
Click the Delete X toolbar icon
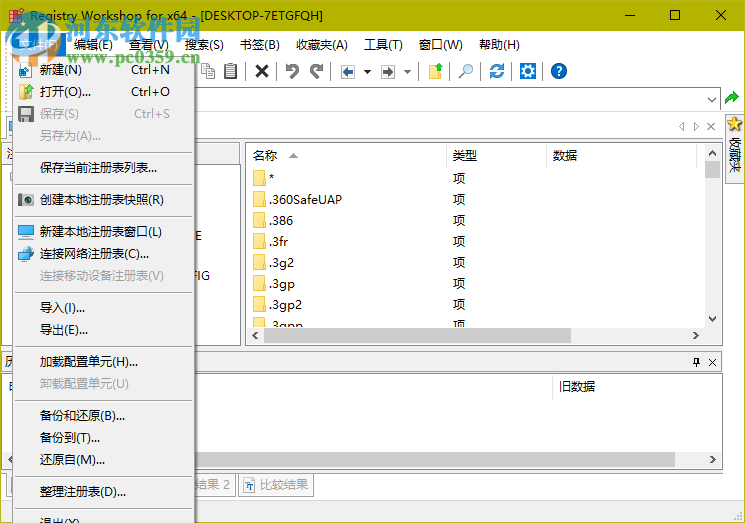(x=262, y=71)
